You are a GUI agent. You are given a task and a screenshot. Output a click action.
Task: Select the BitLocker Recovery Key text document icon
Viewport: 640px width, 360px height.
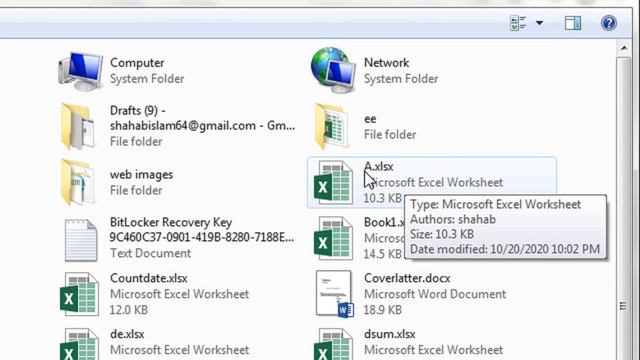click(x=81, y=240)
